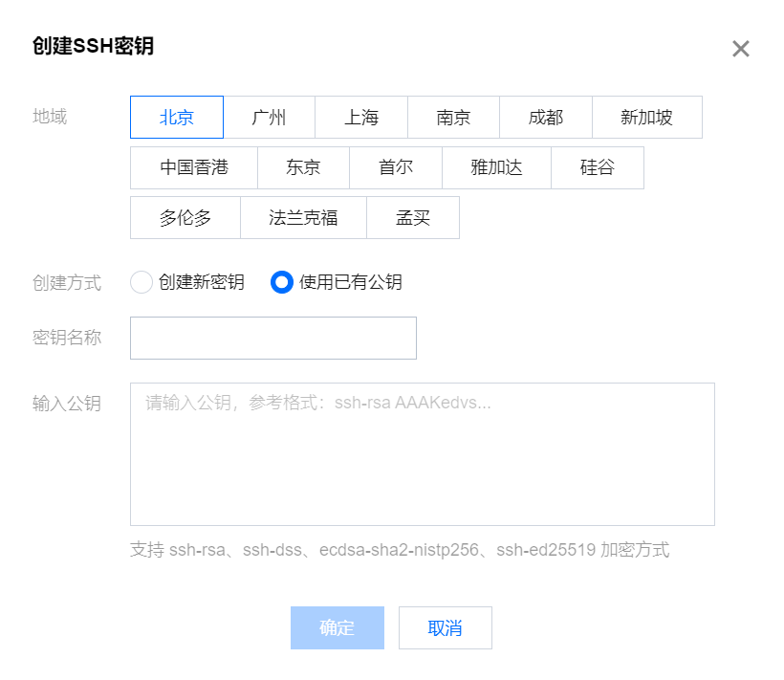Select the 北京 region
Image resolution: width=784 pixels, height=680 pixels.
[x=176, y=117]
